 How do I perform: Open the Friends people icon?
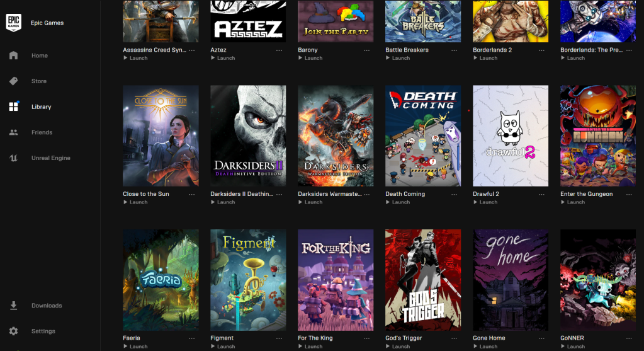[14, 132]
